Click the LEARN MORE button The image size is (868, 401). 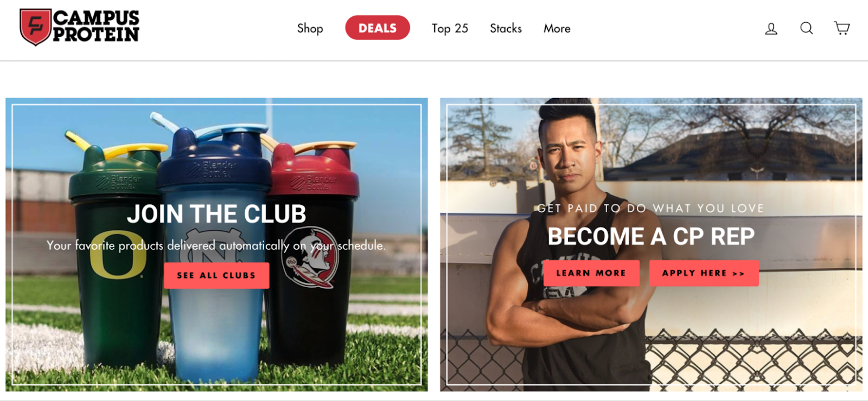click(x=591, y=273)
